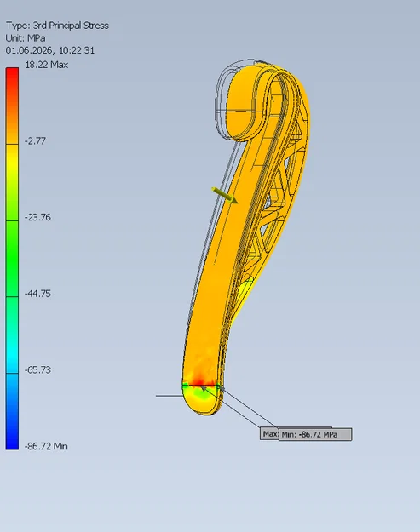
Task: Click the '-23.76' legend value
Action: (x=37, y=217)
